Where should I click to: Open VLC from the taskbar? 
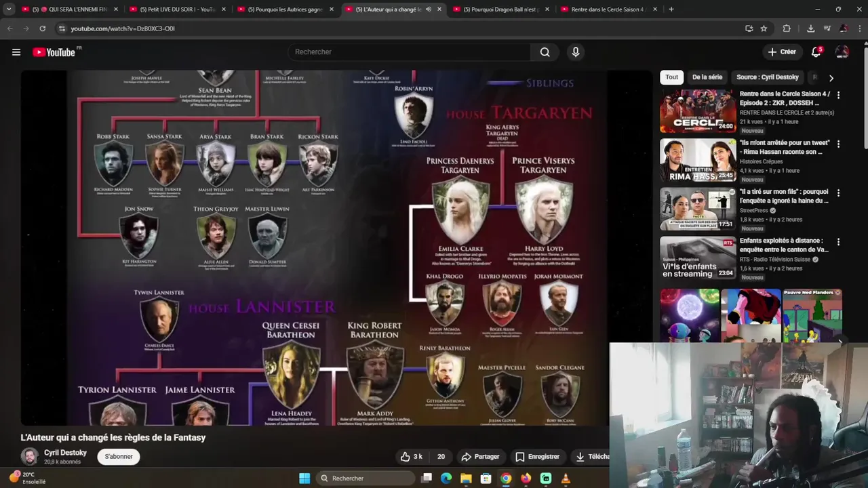566,479
